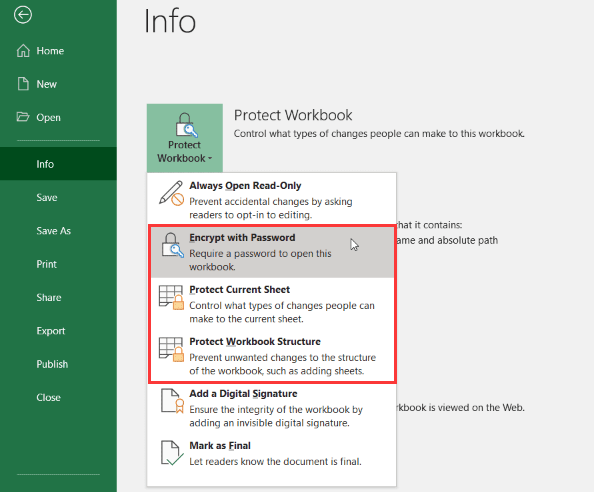
Task: Click 'Require a password to open this workbook.' description
Action: point(260,260)
